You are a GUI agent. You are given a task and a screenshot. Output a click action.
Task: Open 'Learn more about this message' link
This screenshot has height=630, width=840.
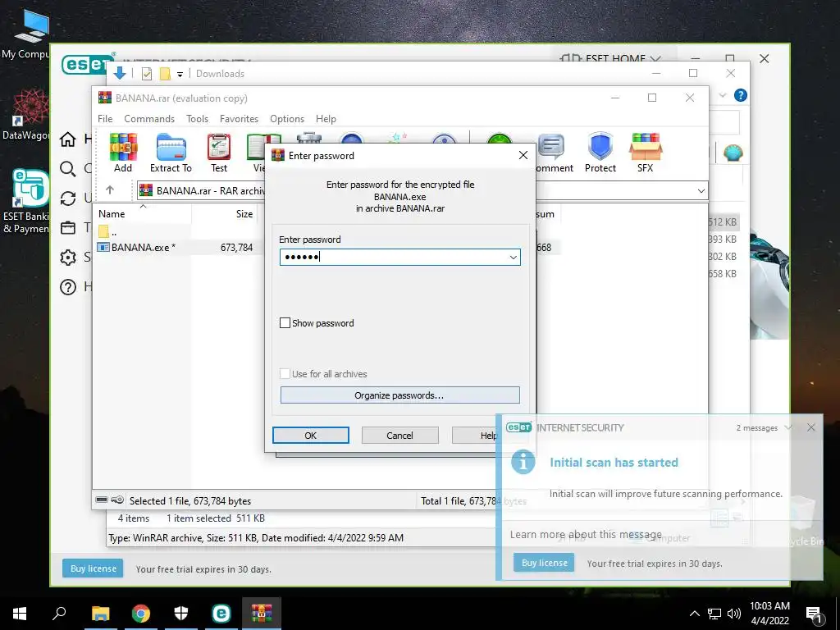tap(586, 534)
